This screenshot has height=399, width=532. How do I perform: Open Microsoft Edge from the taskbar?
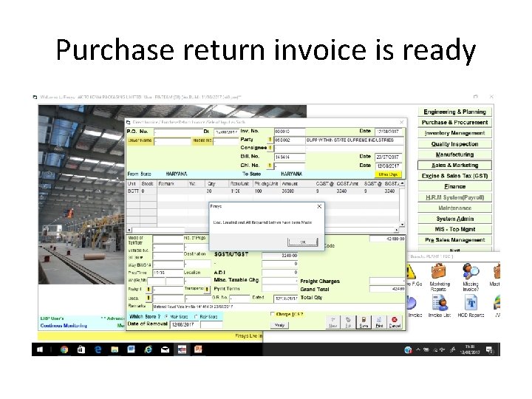click(98, 349)
